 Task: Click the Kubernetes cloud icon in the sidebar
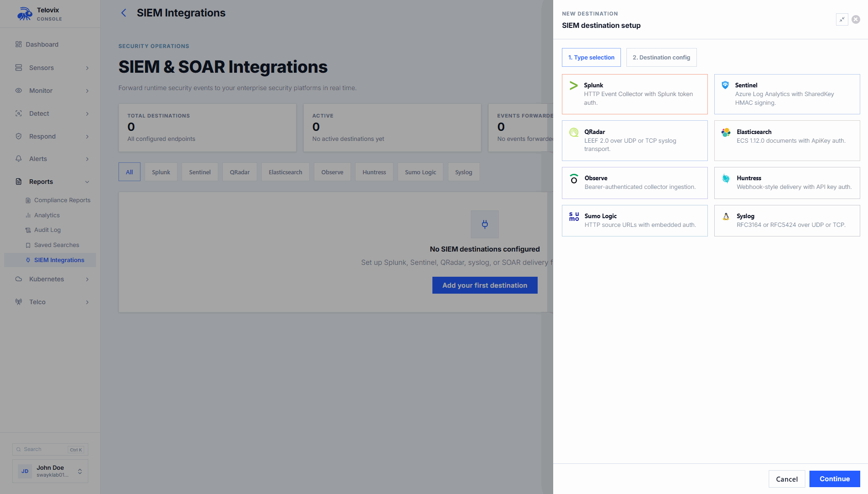click(18, 279)
